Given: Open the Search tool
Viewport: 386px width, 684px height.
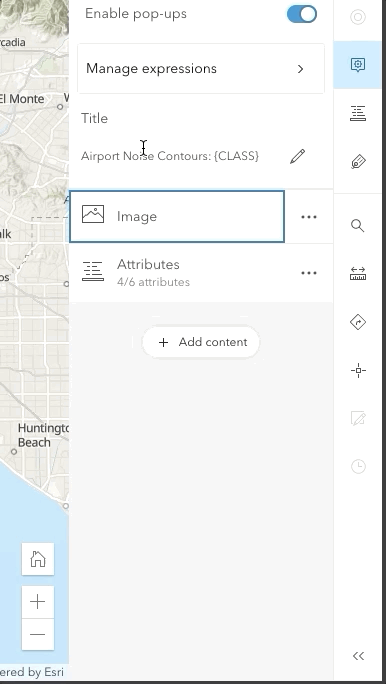Looking at the screenshot, I should (358, 226).
